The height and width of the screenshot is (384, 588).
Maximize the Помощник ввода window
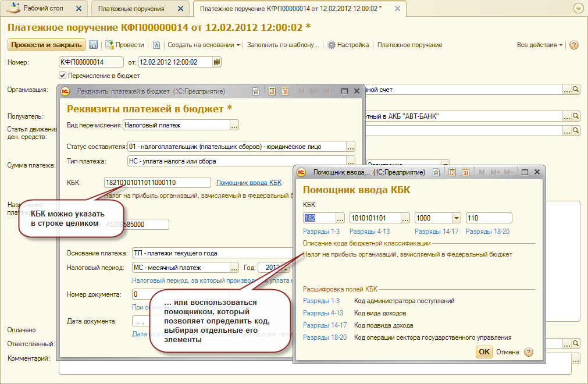pos(525,172)
